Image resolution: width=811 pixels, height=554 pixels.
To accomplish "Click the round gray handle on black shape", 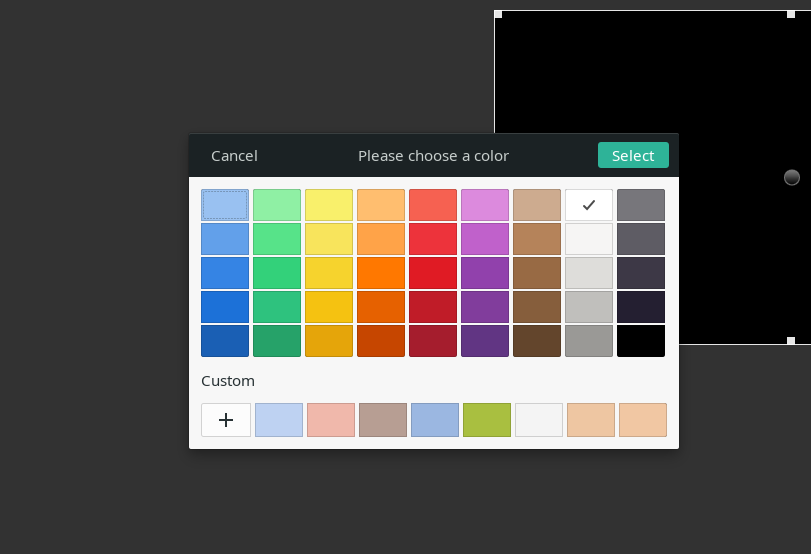I will 792,177.
